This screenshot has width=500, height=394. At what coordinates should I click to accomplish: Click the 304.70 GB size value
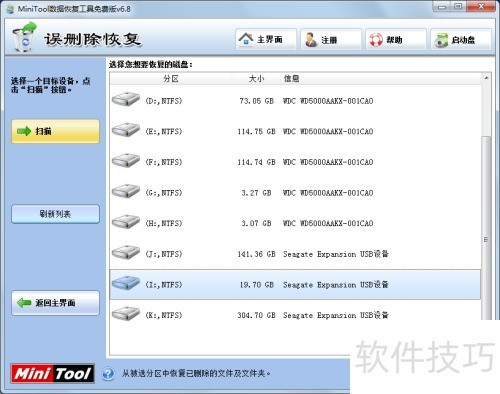point(256,315)
